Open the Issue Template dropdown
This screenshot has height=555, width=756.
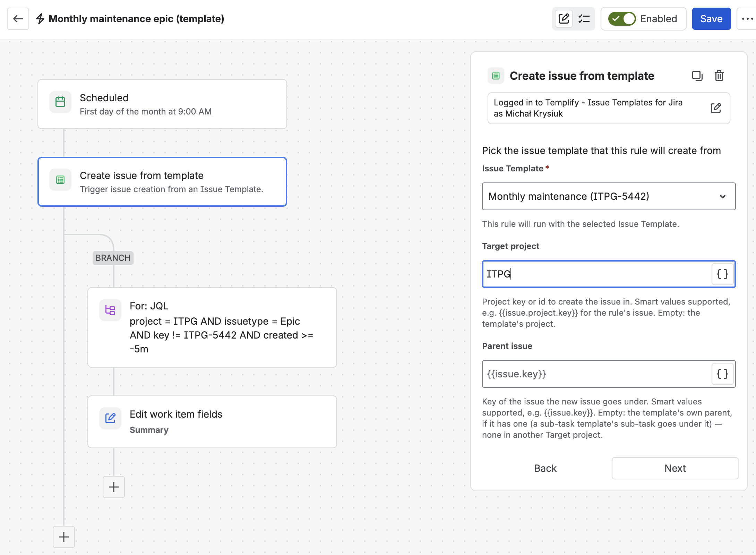(x=609, y=196)
